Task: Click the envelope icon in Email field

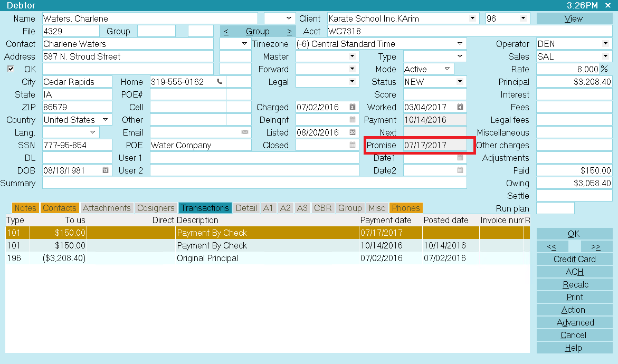Action: [245, 132]
